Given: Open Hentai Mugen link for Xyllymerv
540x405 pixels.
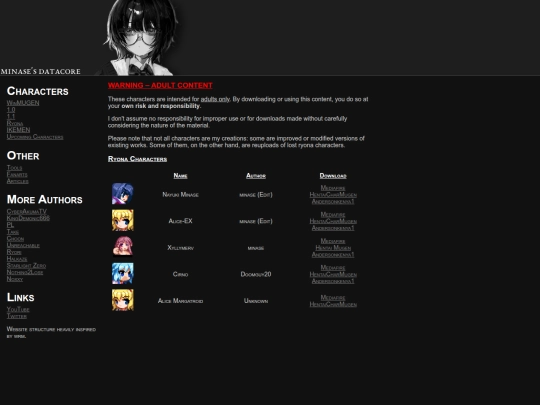Looking at the screenshot, I should point(333,248).
